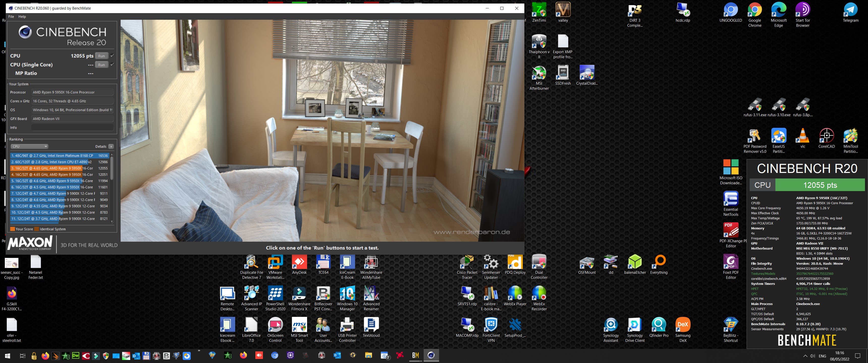Image resolution: width=868 pixels, height=363 pixels.
Task: Open the notification center icon
Action: click(858, 356)
